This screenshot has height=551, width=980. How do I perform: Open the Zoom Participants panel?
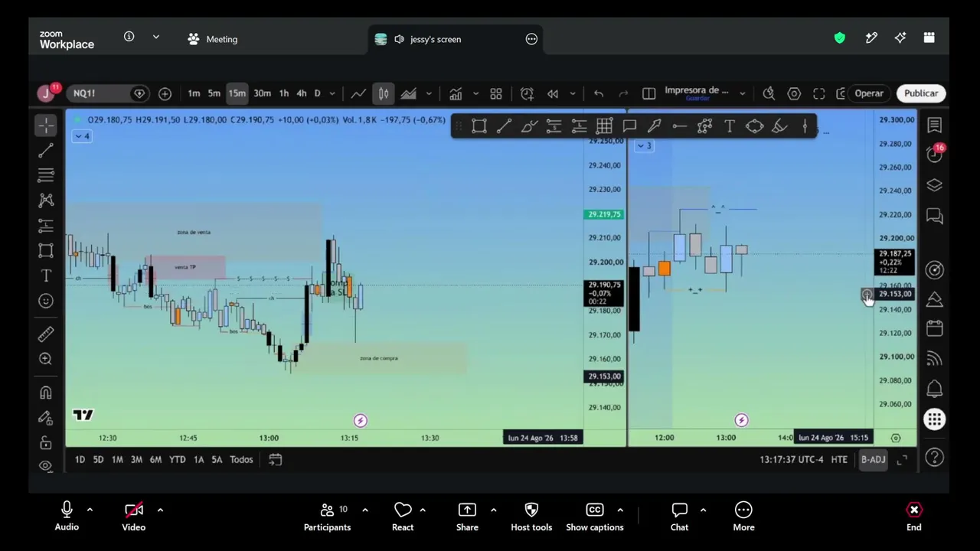pyautogui.click(x=327, y=517)
